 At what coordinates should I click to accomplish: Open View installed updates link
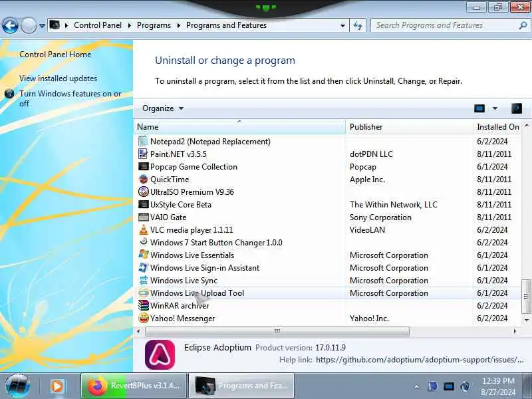click(x=58, y=78)
